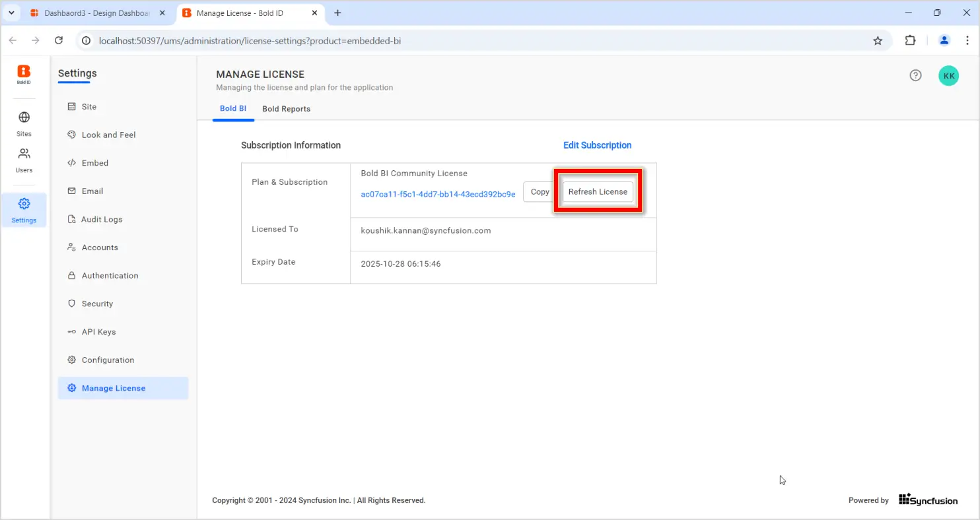Viewport: 980px width, 520px height.
Task: Open the help question mark icon
Action: coord(915,76)
